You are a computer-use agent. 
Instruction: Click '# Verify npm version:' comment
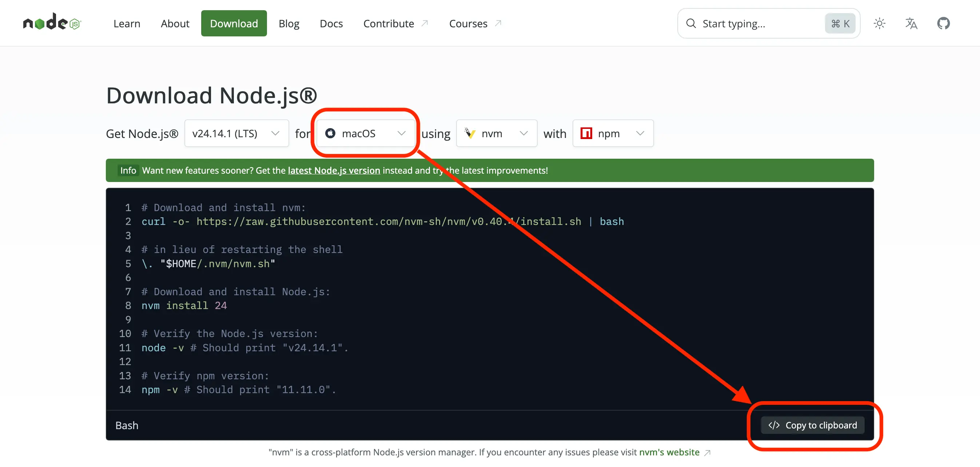click(x=205, y=376)
